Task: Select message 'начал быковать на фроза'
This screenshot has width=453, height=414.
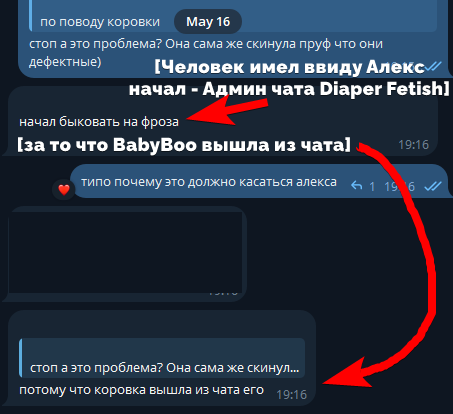Action: click(99, 122)
